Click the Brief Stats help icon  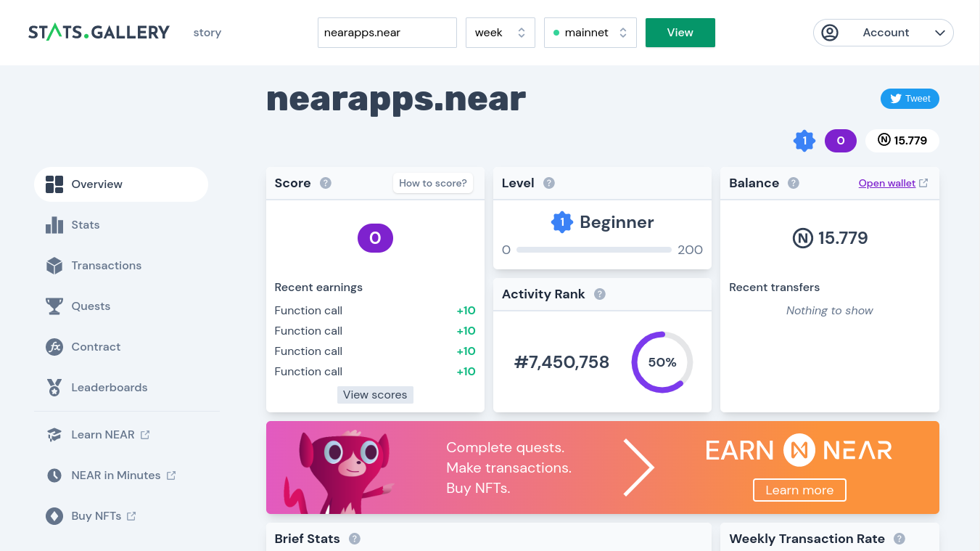355,539
